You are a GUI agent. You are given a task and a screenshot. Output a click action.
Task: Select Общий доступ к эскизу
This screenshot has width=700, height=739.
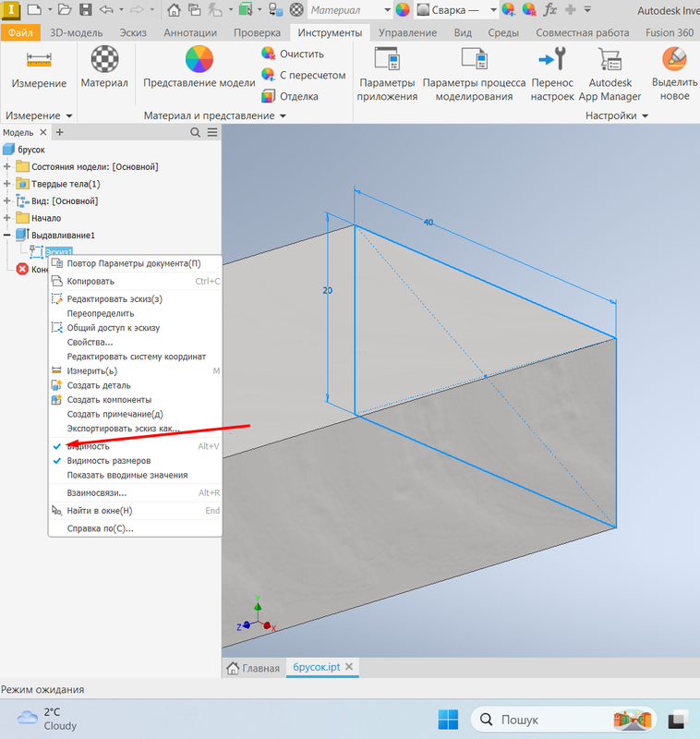[135, 328]
